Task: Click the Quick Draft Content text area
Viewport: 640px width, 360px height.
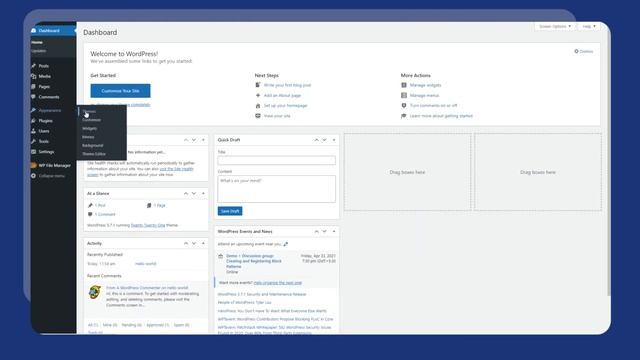Action: (x=277, y=189)
